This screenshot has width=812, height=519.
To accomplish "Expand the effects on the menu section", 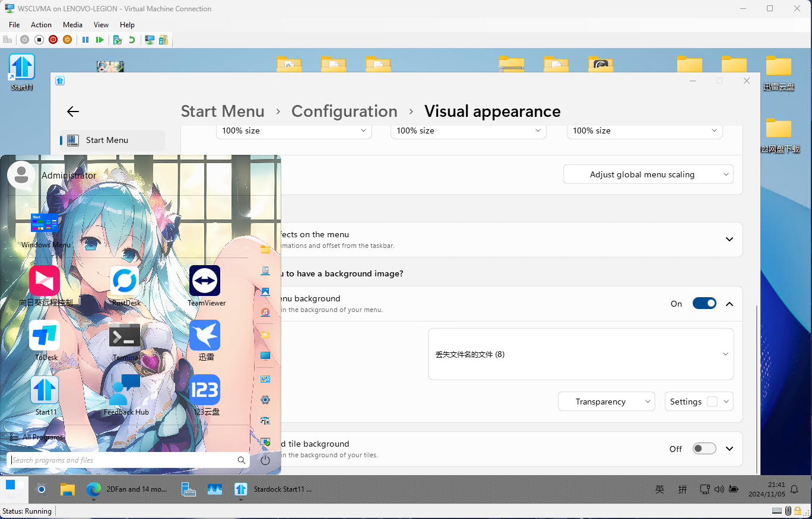I will click(729, 240).
